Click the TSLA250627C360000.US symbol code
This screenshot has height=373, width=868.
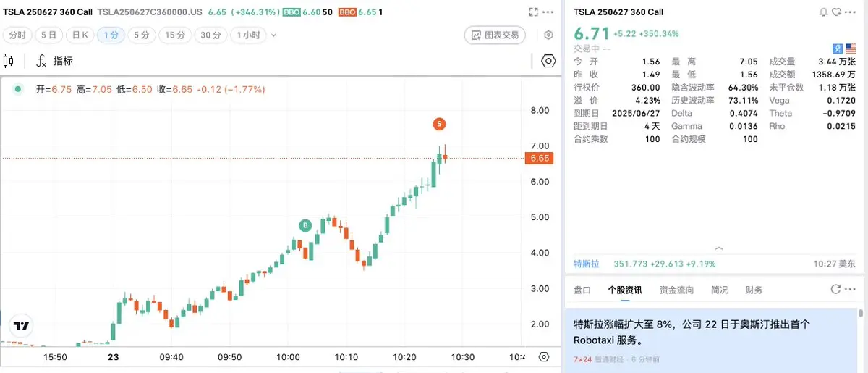click(x=150, y=12)
